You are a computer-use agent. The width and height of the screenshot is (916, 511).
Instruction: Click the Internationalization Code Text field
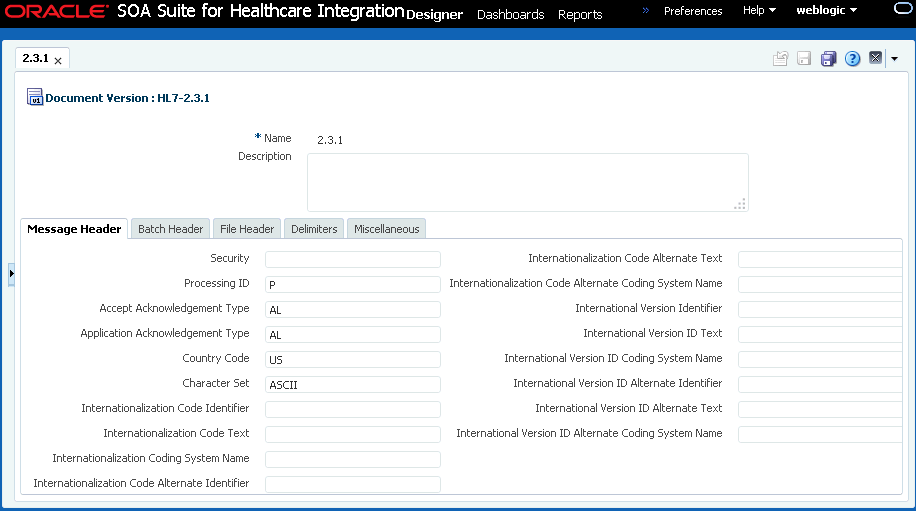(x=353, y=434)
